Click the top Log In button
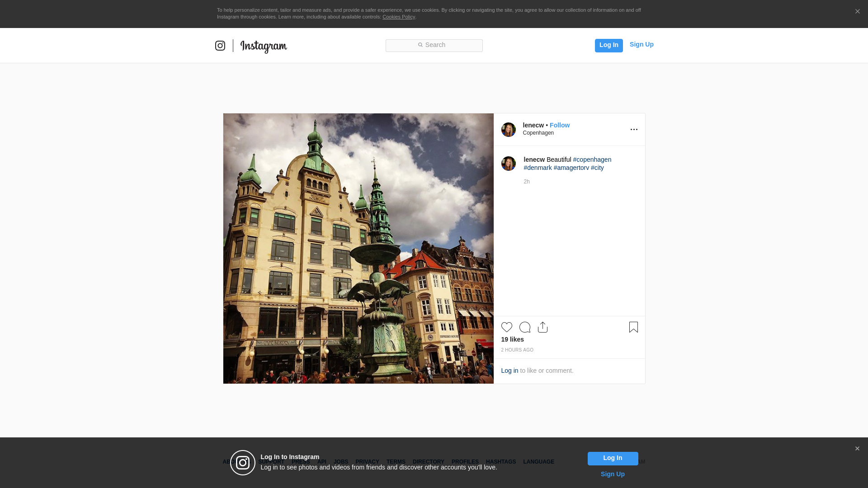The width and height of the screenshot is (868, 488). pos(609,45)
